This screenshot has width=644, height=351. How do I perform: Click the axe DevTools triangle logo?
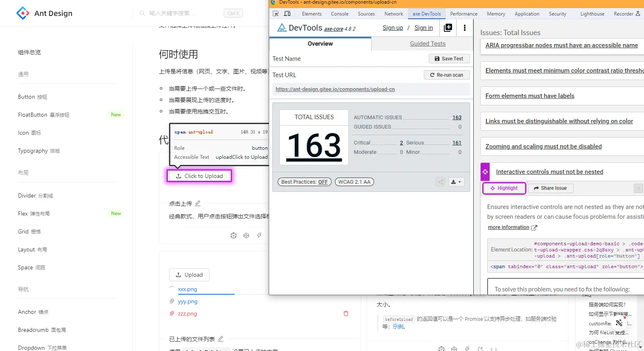pyautogui.click(x=282, y=28)
